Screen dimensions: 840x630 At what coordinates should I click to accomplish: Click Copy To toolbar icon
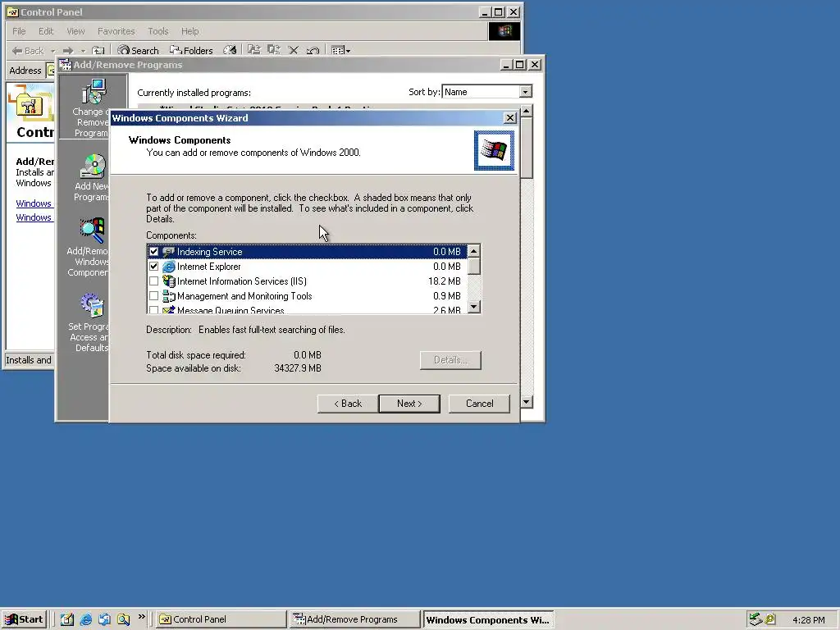274,50
